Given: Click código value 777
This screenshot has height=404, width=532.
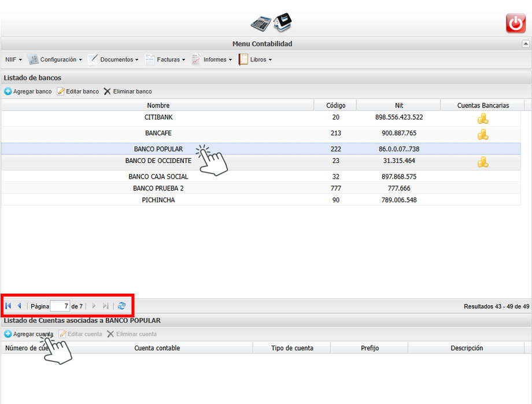Looking at the screenshot, I should (x=336, y=188).
